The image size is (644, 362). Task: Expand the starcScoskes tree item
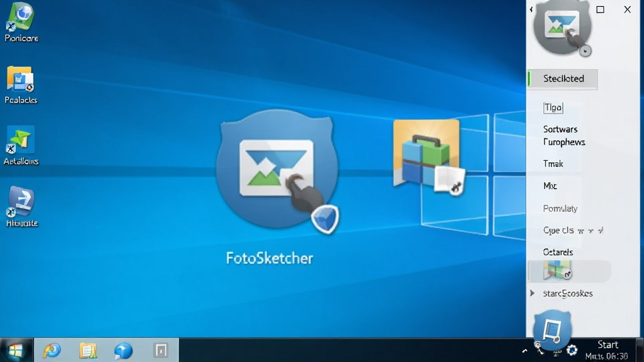pos(532,293)
